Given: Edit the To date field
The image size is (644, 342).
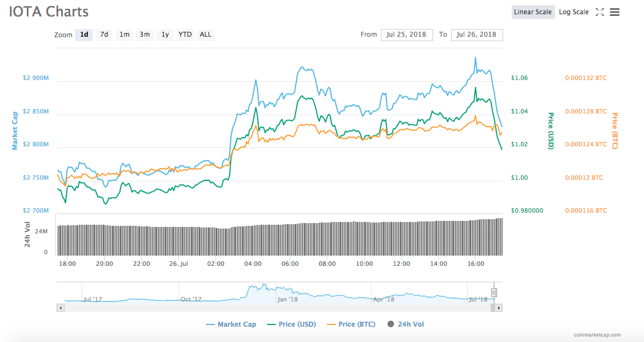Looking at the screenshot, I should point(477,35).
